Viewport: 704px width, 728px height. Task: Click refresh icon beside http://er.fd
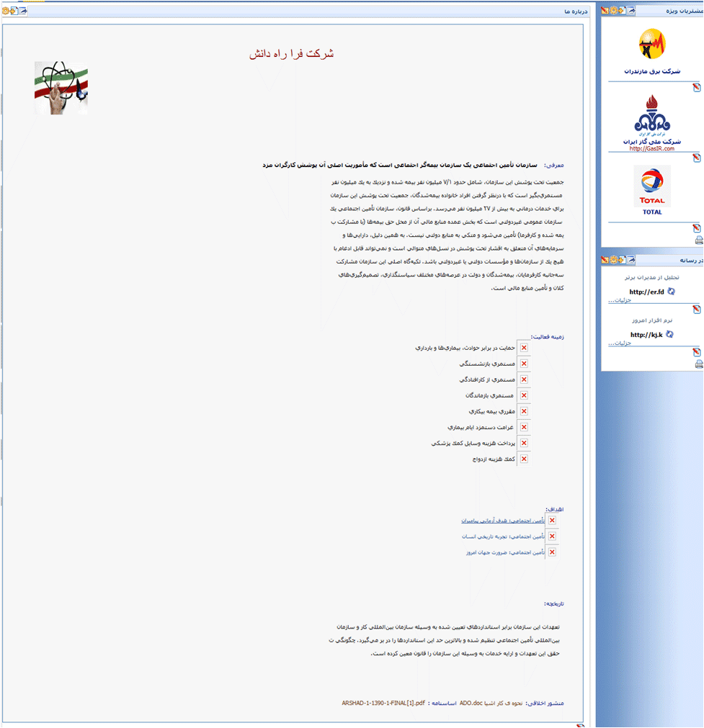pos(671,292)
